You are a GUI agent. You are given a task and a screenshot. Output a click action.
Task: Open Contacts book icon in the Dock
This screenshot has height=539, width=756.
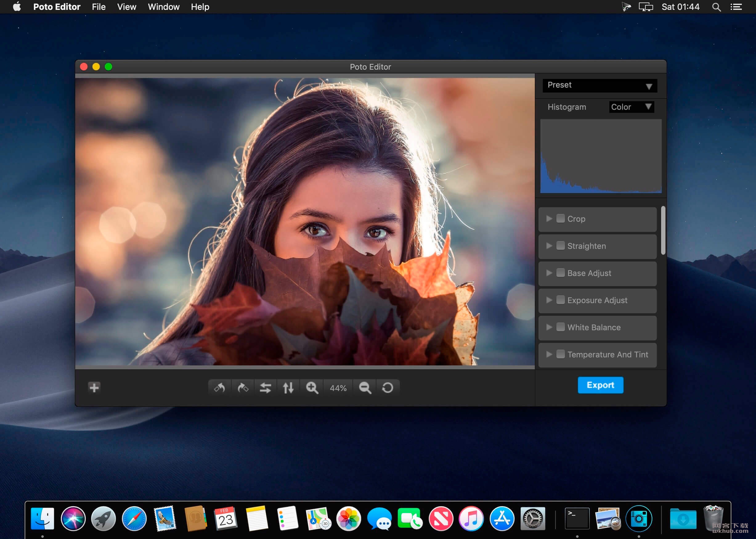[x=195, y=518]
